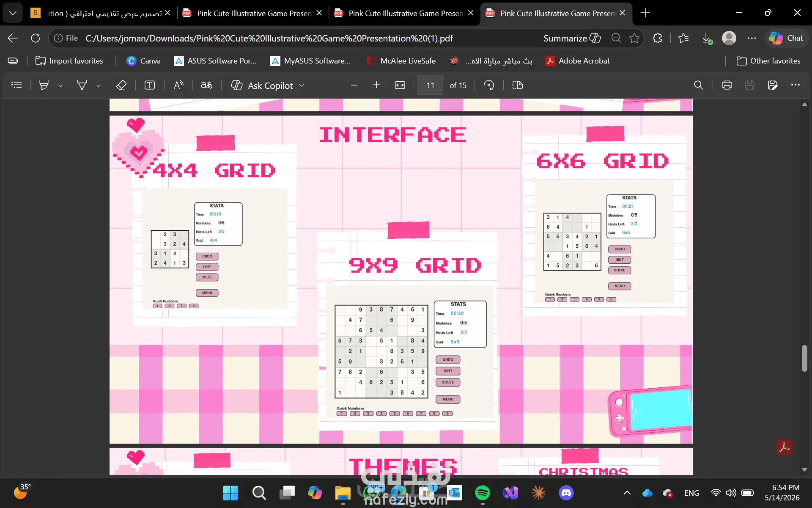Click Summarize in the address bar
The width and height of the screenshot is (812, 508).
pos(572,38)
